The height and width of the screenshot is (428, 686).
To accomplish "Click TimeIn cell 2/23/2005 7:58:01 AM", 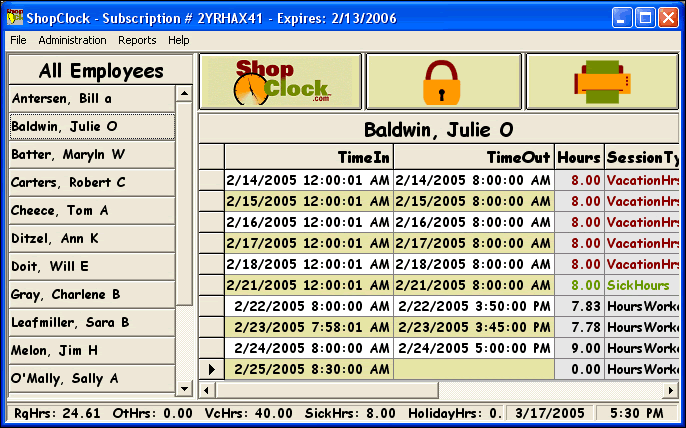I will click(309, 327).
